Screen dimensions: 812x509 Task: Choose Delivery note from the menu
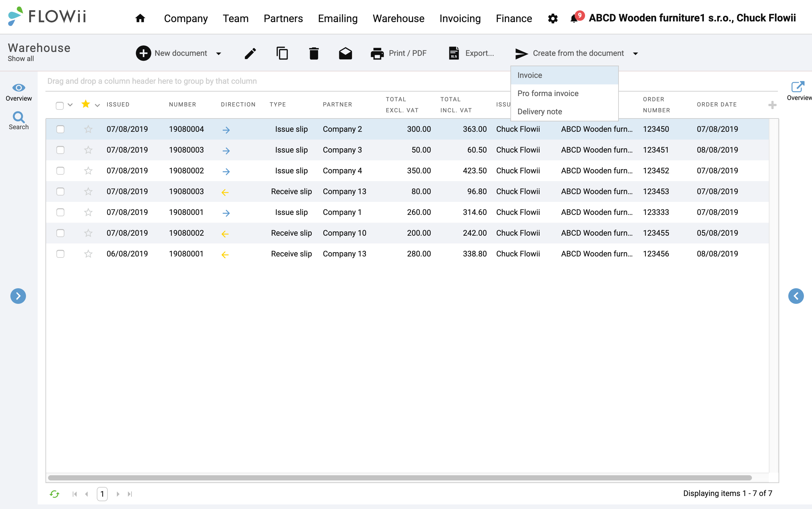tap(564, 111)
